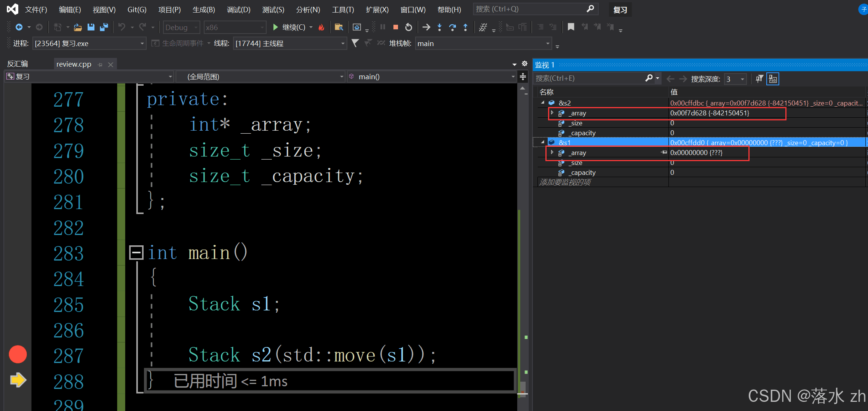Viewport: 868px width, 411px height.
Task: Collapse the main() function outline box
Action: pyautogui.click(x=136, y=252)
